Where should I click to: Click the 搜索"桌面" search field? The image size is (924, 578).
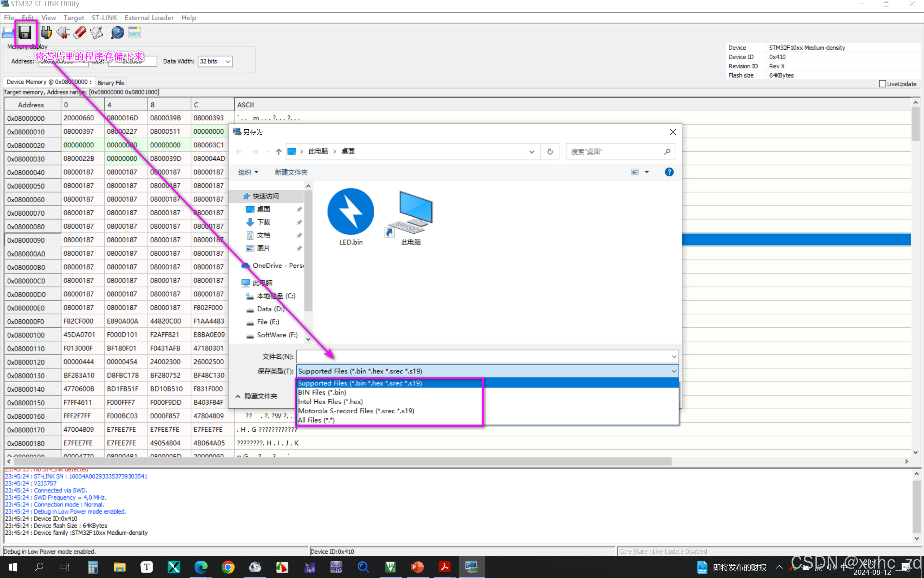(615, 152)
